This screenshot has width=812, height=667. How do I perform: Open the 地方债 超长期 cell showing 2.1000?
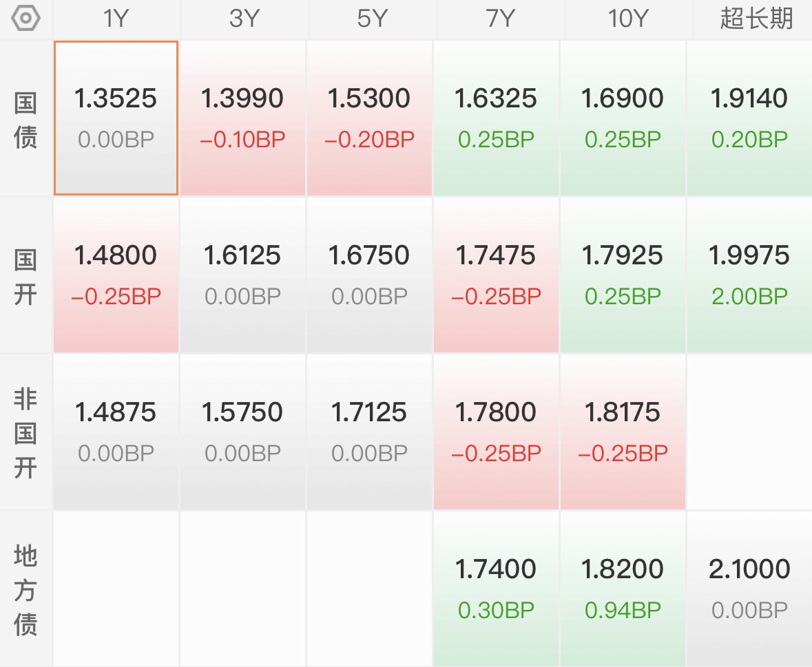[749, 589]
